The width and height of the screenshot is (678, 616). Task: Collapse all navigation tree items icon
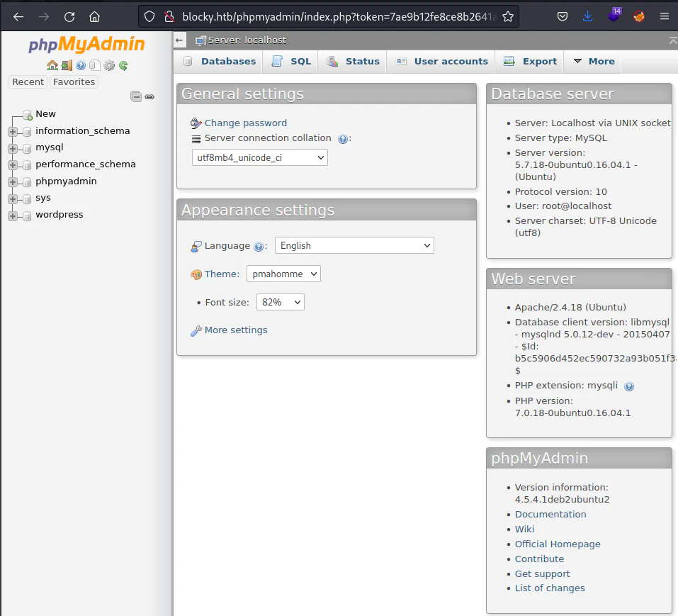point(136,96)
